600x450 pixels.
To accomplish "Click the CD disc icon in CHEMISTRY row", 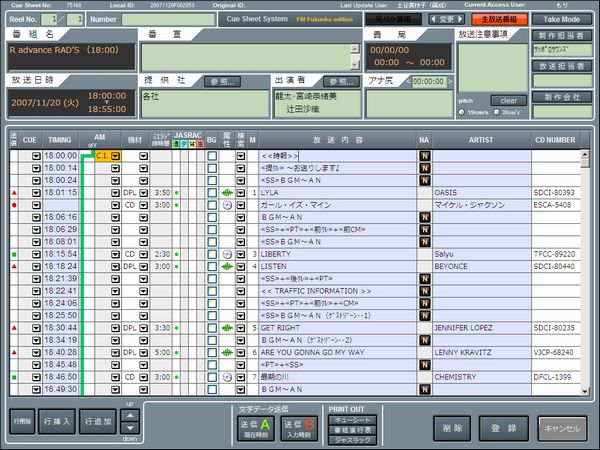I will tap(227, 377).
